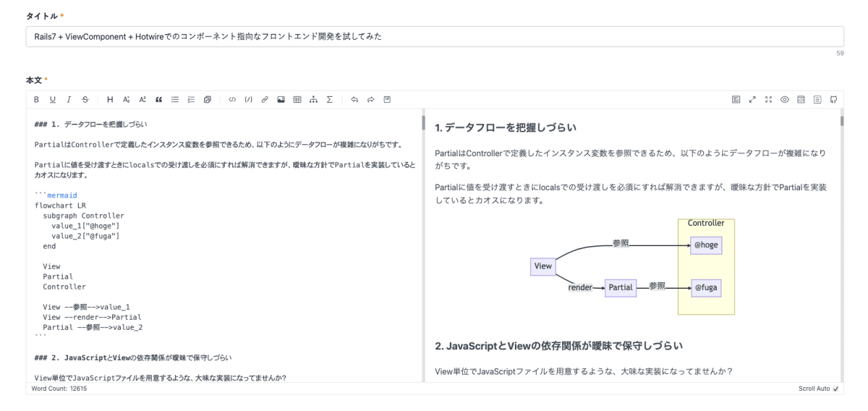This screenshot has height=411, width=868.
Task: Toggle the table of contents catalog icon
Action: (x=816, y=98)
